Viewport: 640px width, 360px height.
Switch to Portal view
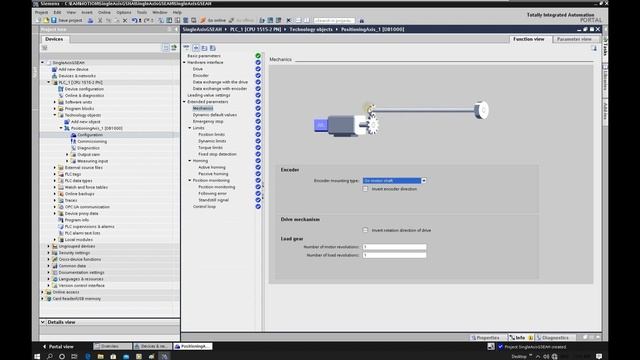click(58, 347)
